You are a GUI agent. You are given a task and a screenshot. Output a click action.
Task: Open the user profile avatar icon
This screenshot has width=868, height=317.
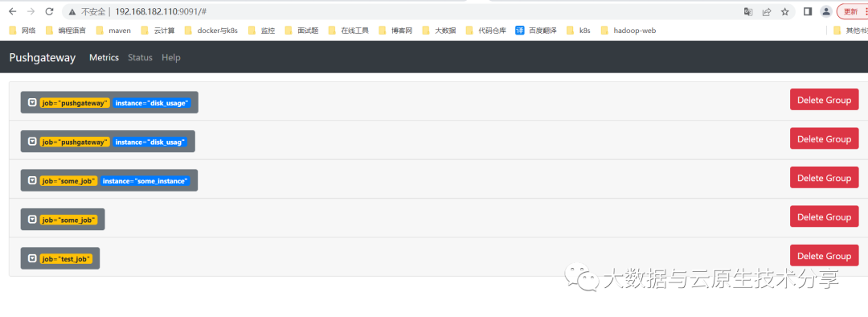click(826, 11)
